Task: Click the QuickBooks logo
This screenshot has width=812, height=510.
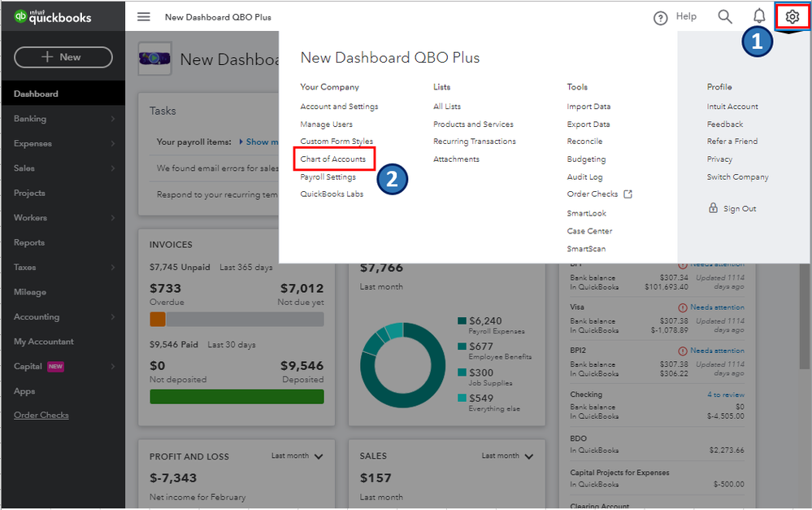Action: 54,17
